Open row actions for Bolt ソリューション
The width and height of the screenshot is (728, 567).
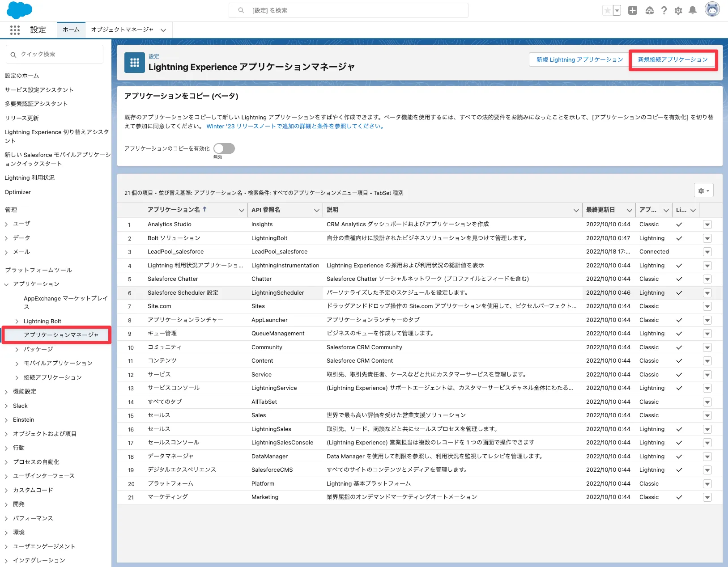707,238
